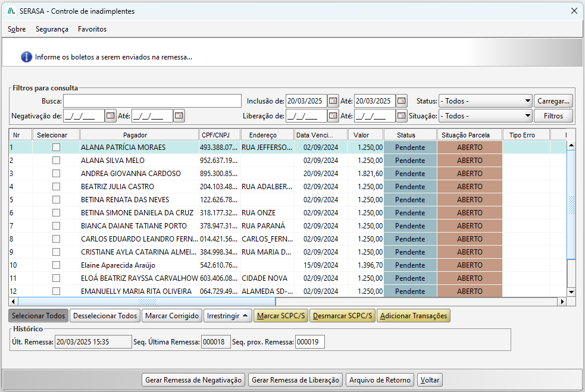
Task: Click the Negativação de date field
Action: tap(84, 116)
